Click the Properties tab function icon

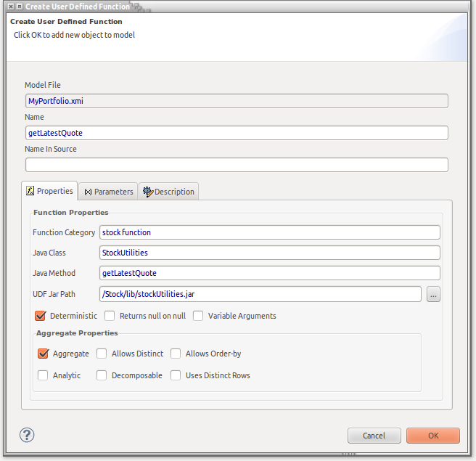(30, 191)
